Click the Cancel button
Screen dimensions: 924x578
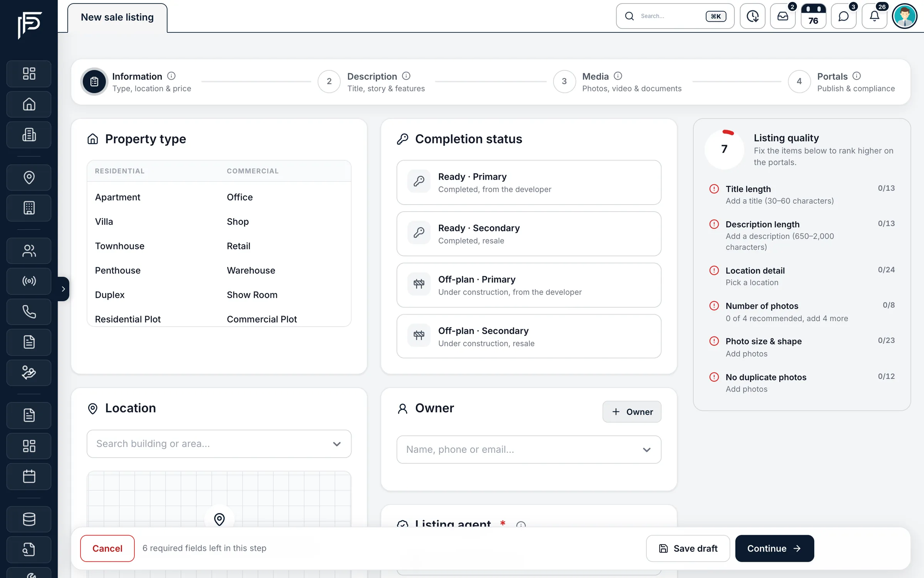tap(107, 548)
